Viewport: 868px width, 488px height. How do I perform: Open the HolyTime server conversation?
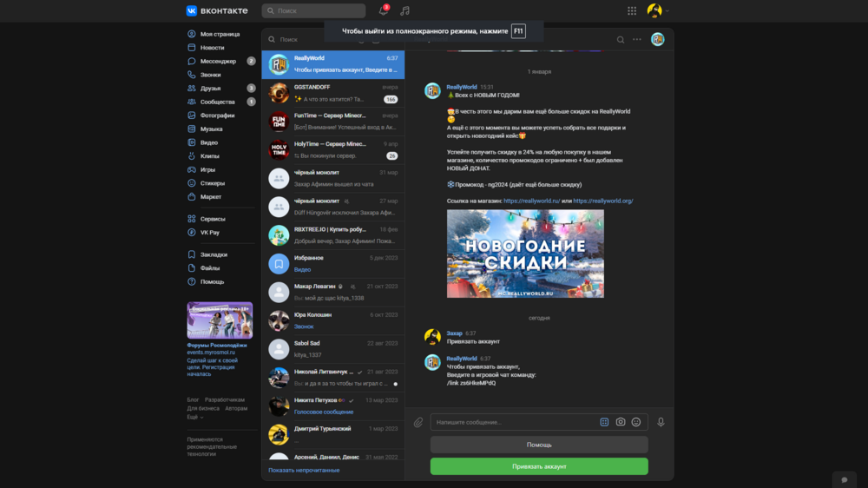click(333, 150)
